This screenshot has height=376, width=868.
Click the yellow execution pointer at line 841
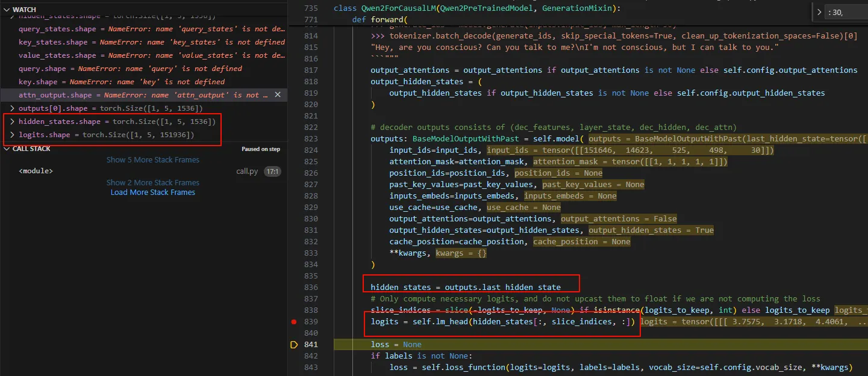click(294, 345)
